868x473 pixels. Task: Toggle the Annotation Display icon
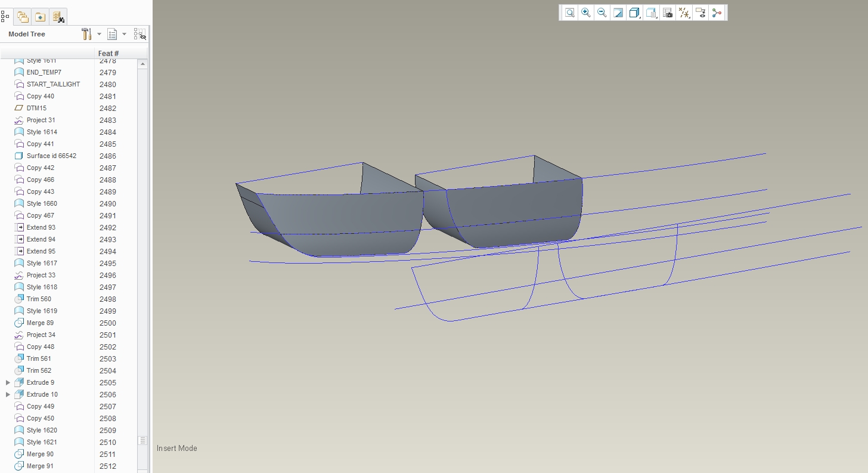700,13
